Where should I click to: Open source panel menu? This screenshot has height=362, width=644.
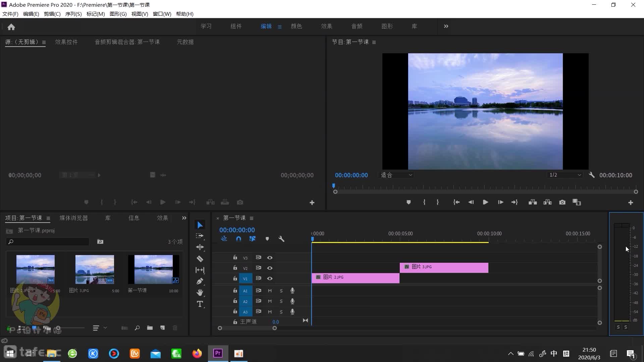coord(44,43)
